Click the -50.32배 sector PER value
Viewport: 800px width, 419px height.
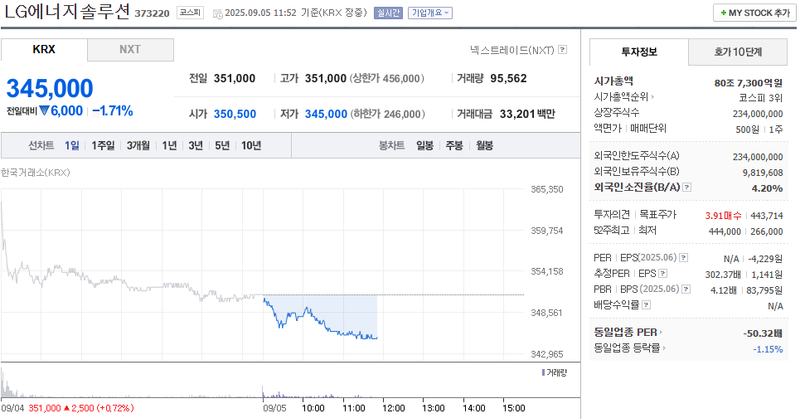pyautogui.click(x=763, y=333)
